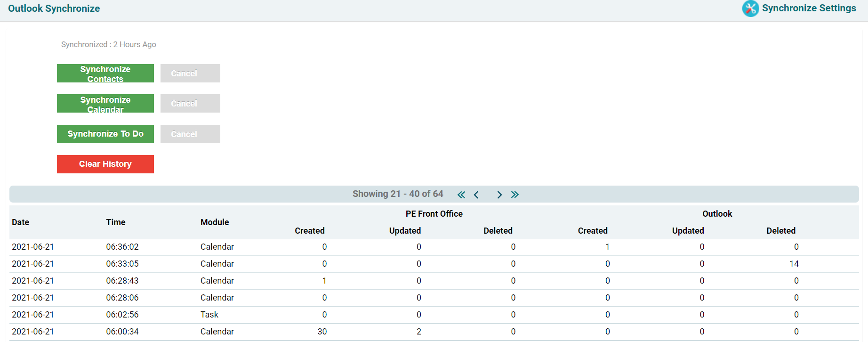Go to previous page of results
Screen dimensions: 868x342
pyautogui.click(x=476, y=195)
